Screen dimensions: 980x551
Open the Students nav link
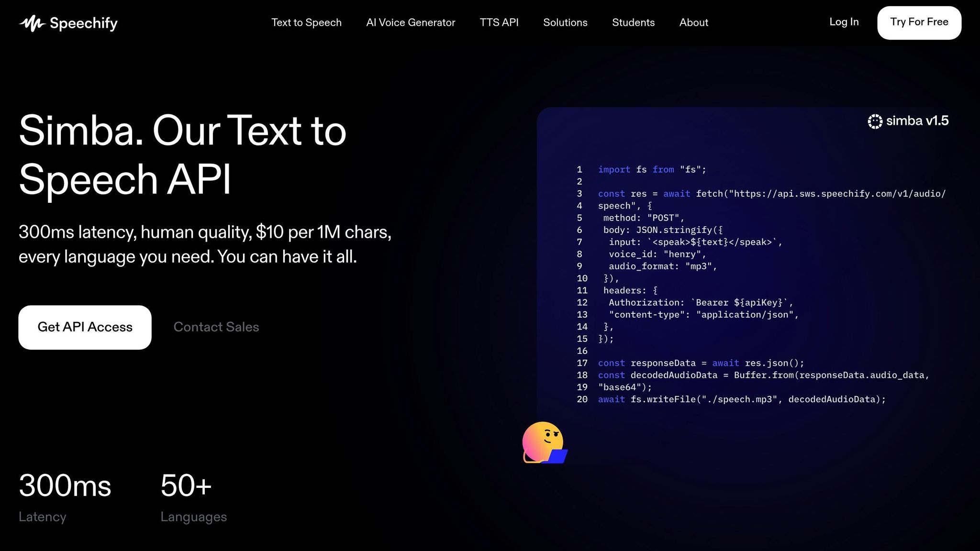coord(633,22)
